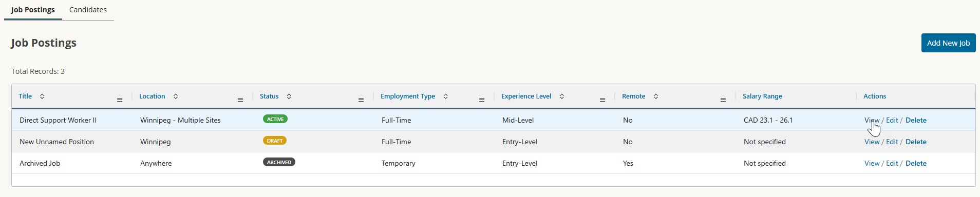
Task: View the New Unnamed Position posting
Action: click(x=872, y=142)
